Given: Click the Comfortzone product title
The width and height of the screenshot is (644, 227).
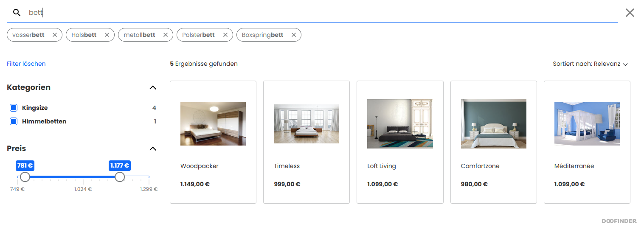Looking at the screenshot, I should point(480,166).
